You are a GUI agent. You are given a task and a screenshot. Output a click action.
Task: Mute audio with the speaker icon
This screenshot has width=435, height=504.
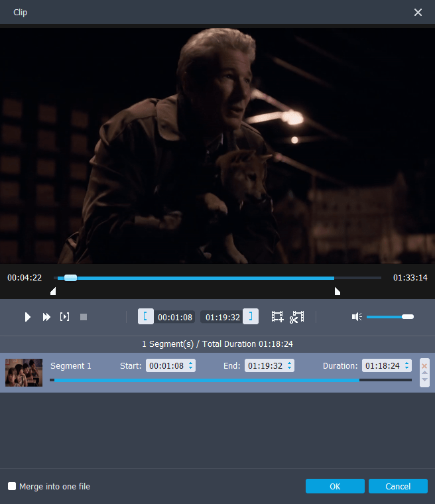pyautogui.click(x=357, y=317)
